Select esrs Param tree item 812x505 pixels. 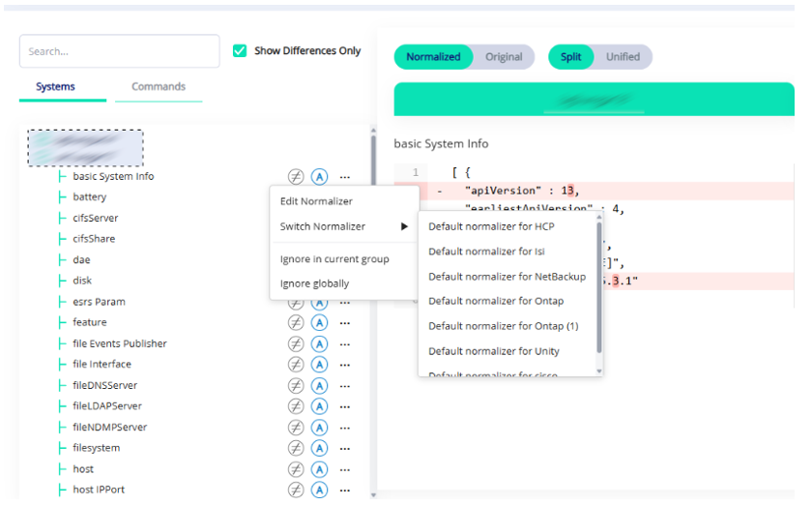click(99, 302)
